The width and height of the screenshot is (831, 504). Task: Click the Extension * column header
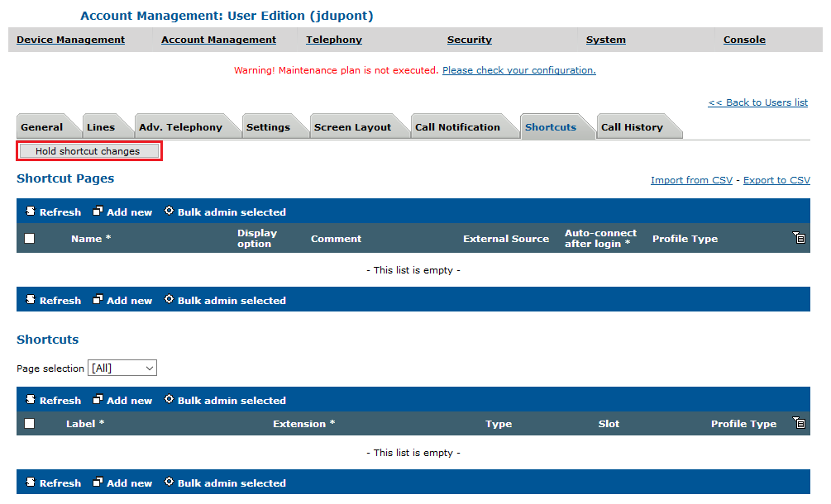point(304,424)
